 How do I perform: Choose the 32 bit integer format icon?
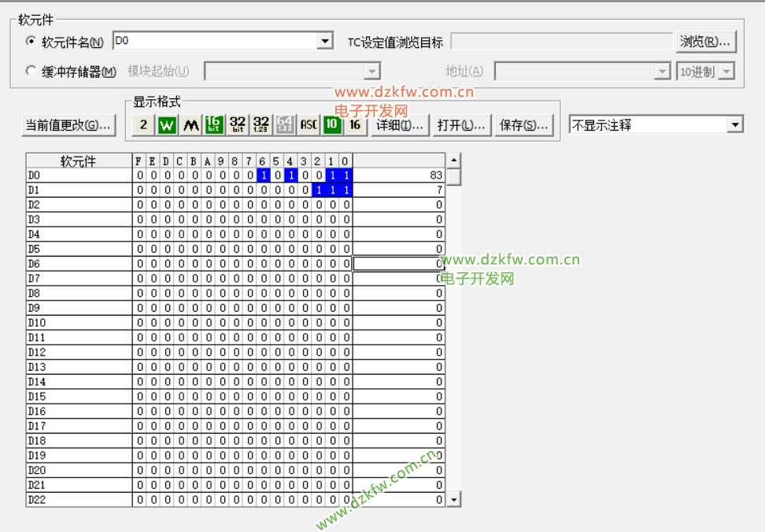[238, 125]
